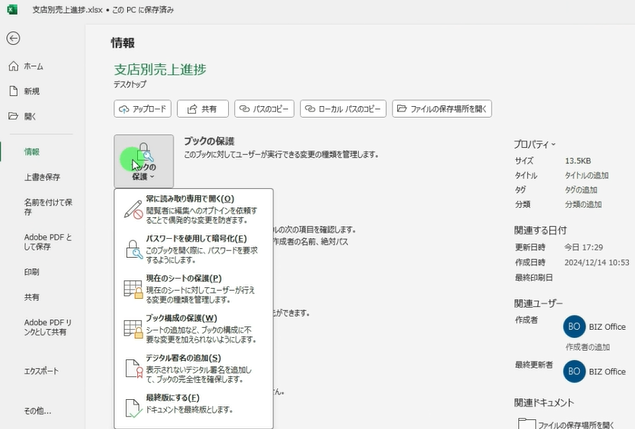Click the ローカル パスのコピー button
Image resolution: width=635 pixels, height=429 pixels.
pos(343,109)
